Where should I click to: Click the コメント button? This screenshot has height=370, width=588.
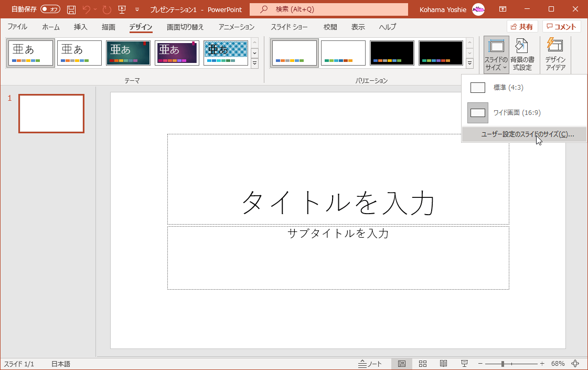[561, 27]
